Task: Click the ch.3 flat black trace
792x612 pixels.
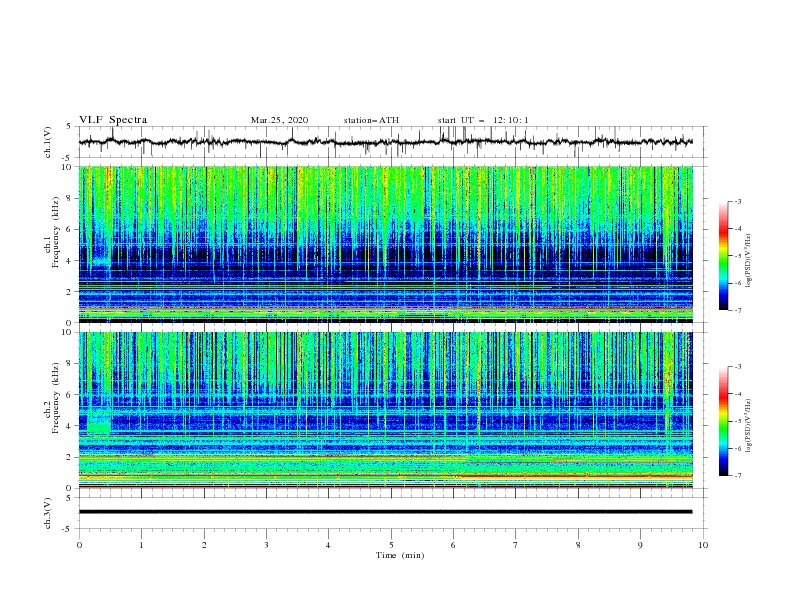Action: click(x=385, y=512)
